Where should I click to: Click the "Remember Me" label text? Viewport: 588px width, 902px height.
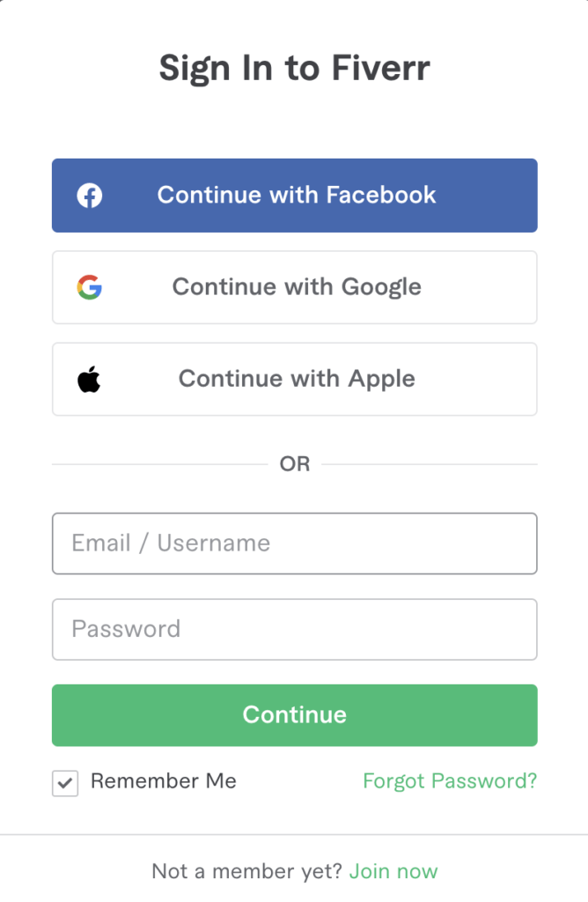[x=164, y=781]
